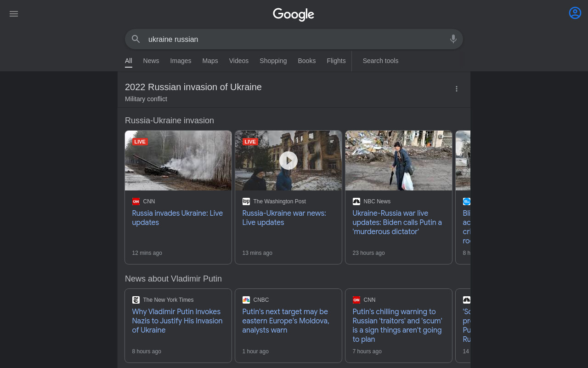Screen dimensions: 588x368
Task: Open Biden calls Putin 'murderous dictator' article
Action: tap(397, 223)
